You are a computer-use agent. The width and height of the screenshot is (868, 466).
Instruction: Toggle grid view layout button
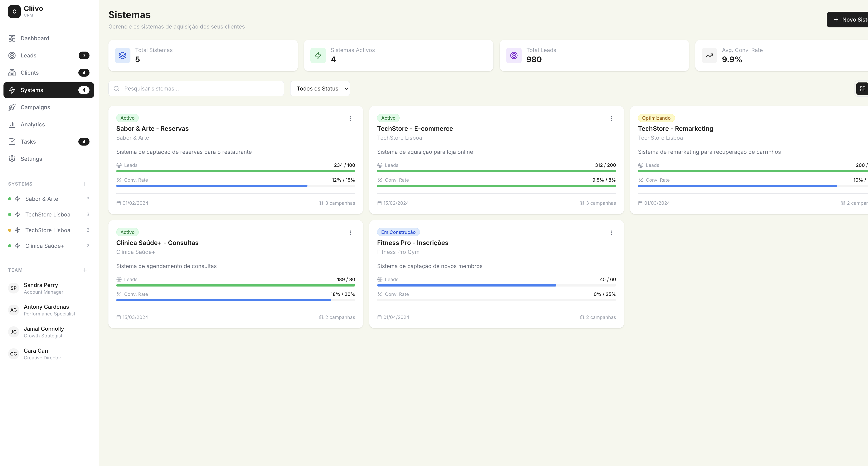click(862, 89)
